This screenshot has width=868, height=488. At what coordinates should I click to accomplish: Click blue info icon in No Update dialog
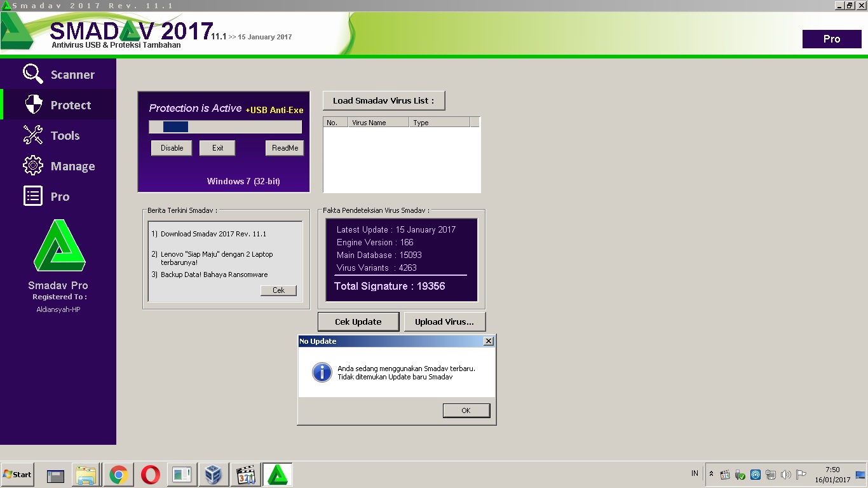tap(322, 372)
